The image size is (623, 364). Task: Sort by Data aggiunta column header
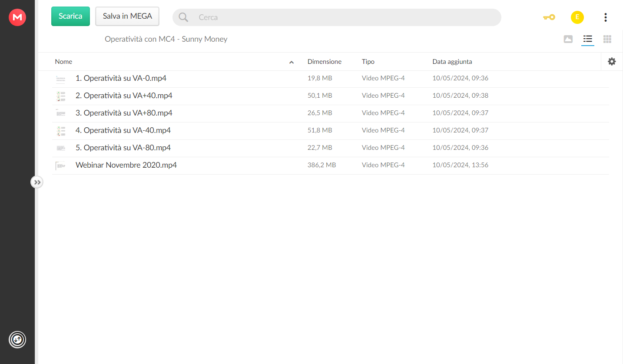point(452,62)
